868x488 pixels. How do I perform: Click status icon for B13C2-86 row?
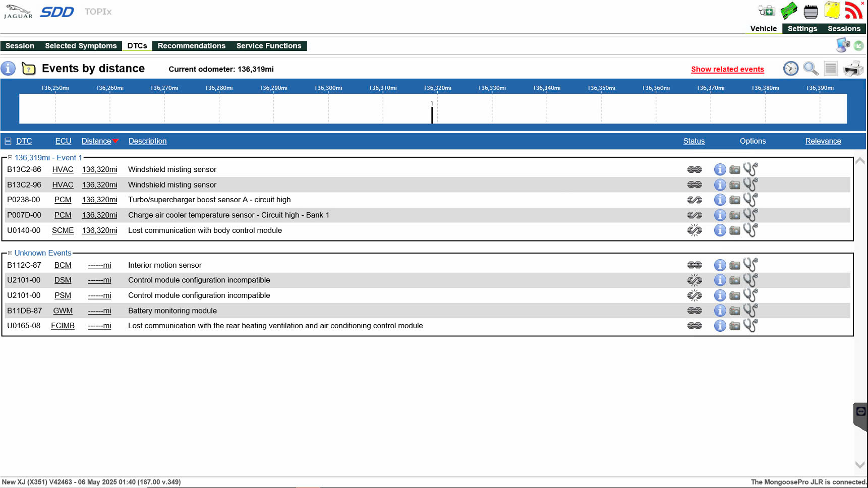(x=695, y=170)
